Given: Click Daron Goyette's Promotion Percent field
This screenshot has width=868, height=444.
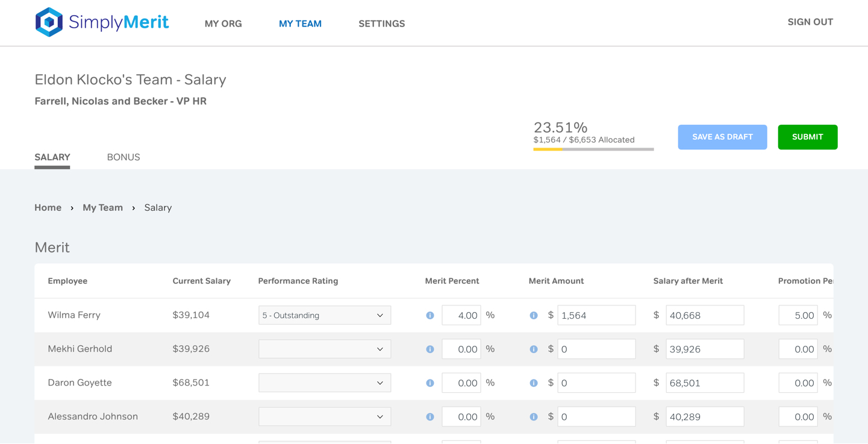Looking at the screenshot, I should pyautogui.click(x=798, y=383).
